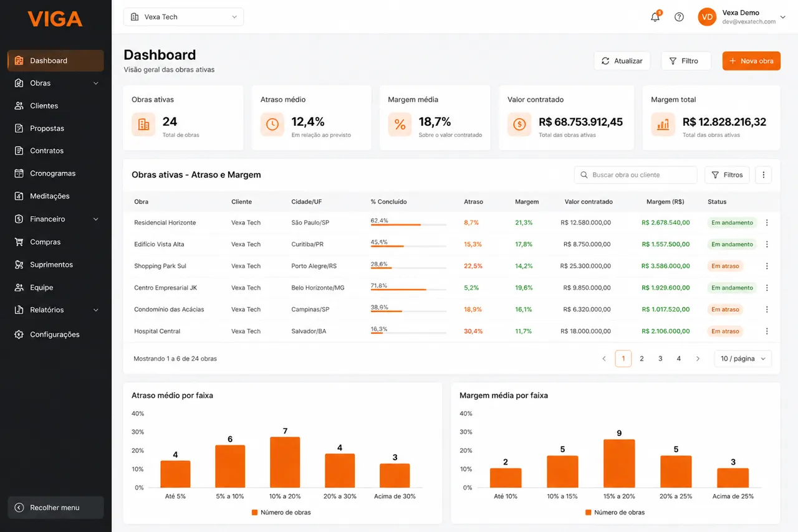Sort by the Atraso column header
The image size is (798, 532).
click(x=473, y=202)
